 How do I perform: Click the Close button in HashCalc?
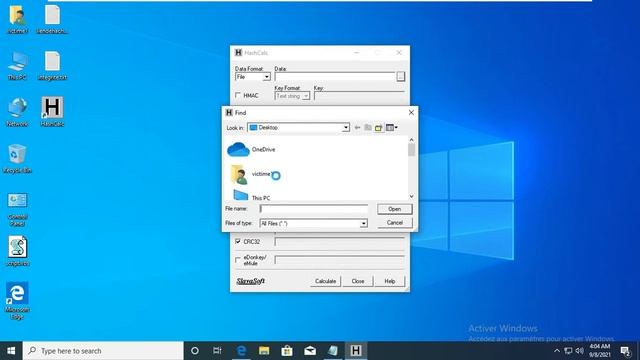tap(358, 281)
